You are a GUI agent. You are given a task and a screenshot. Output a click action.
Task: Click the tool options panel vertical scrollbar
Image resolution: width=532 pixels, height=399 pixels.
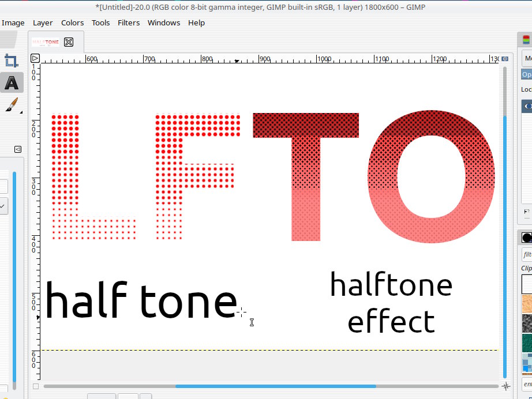(x=14, y=277)
